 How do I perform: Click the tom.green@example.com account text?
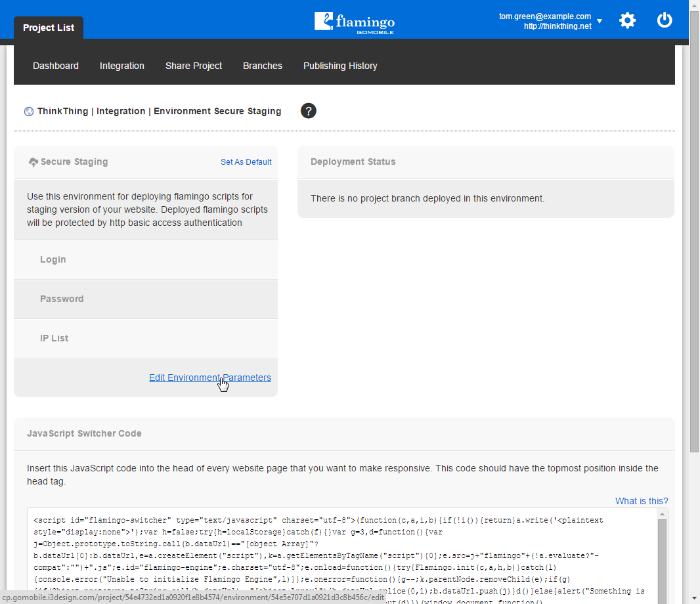click(544, 16)
